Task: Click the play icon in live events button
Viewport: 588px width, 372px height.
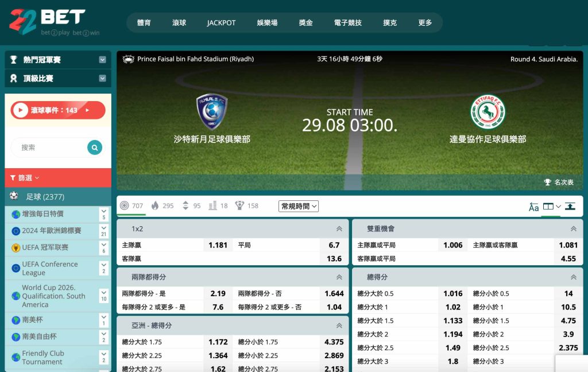Action: coord(21,110)
